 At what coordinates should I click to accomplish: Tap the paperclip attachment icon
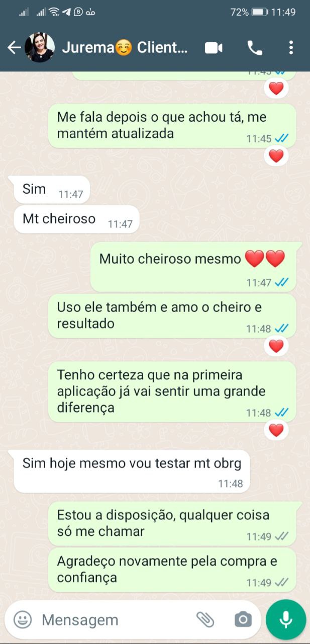pos(205,619)
